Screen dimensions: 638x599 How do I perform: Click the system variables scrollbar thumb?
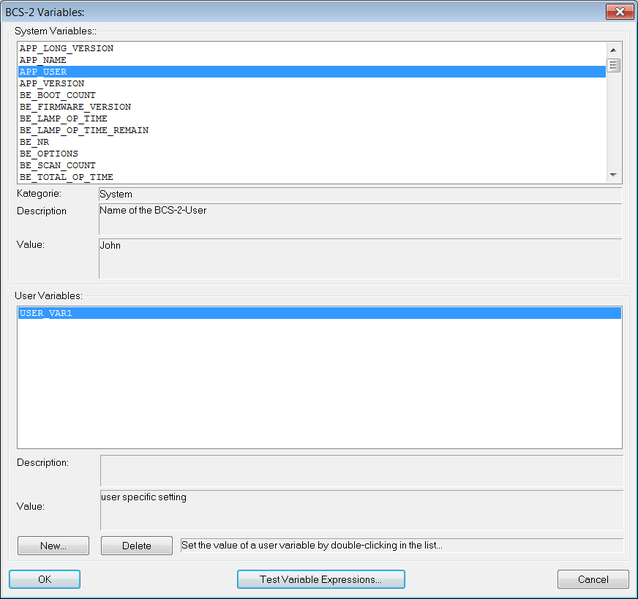613,65
